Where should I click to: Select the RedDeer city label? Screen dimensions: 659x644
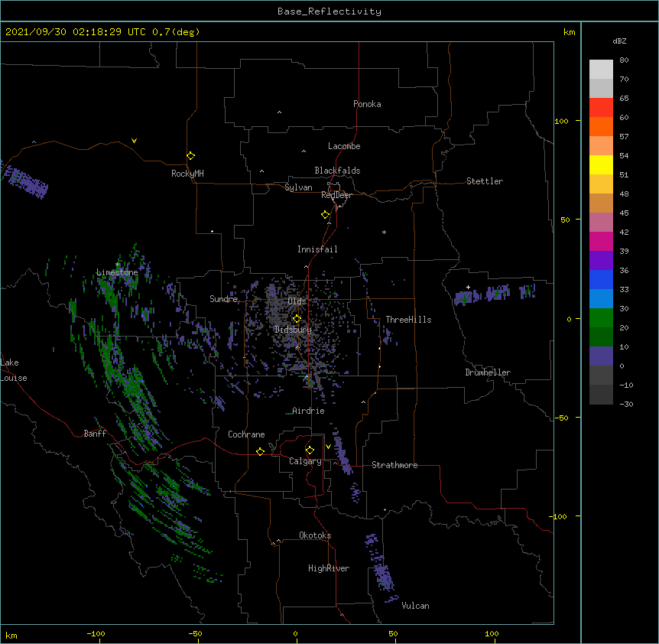click(336, 195)
